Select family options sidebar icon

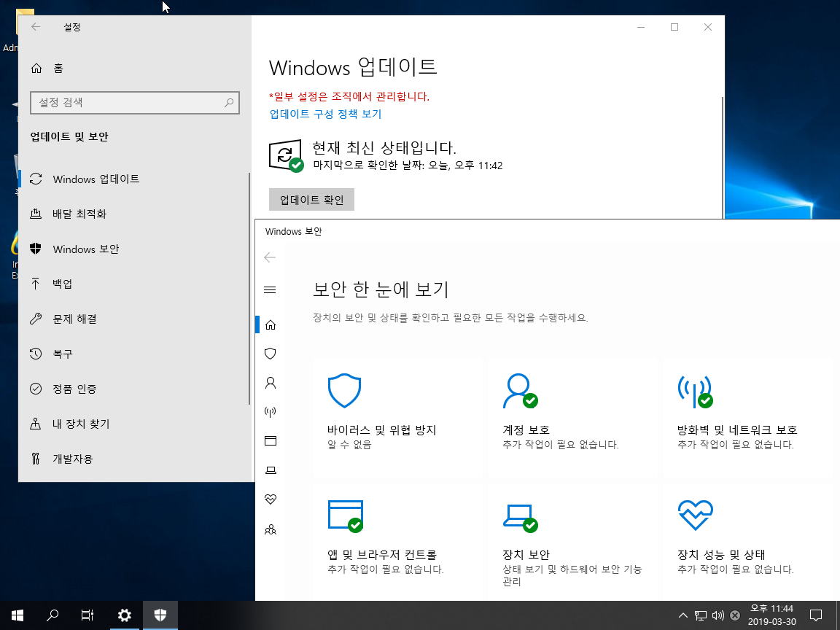click(271, 530)
